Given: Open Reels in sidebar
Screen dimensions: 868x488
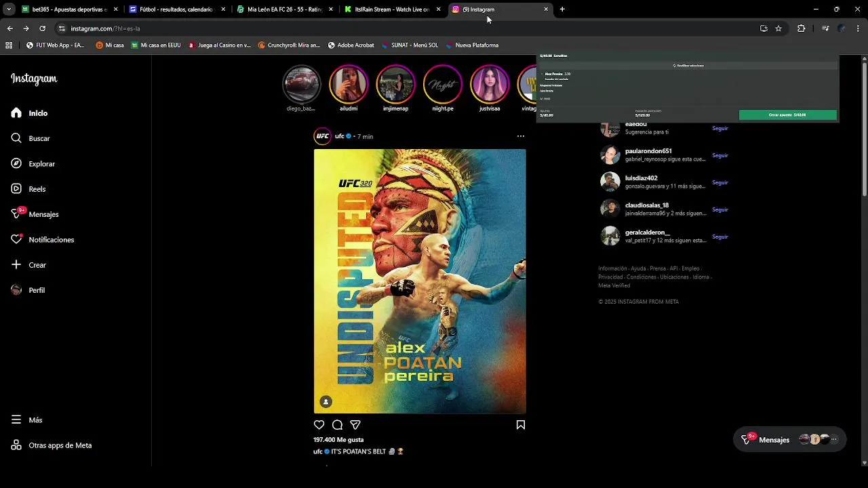Looking at the screenshot, I should coord(28,189).
